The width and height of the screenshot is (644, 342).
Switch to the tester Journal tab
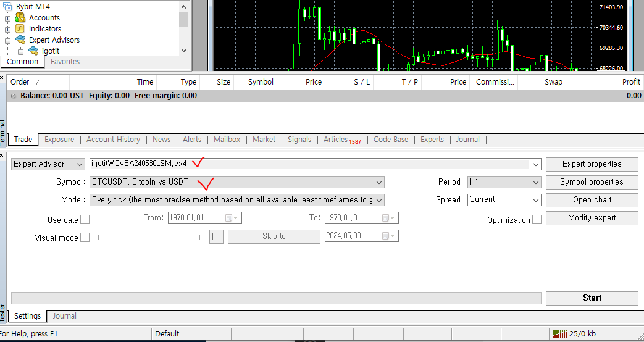tap(64, 315)
